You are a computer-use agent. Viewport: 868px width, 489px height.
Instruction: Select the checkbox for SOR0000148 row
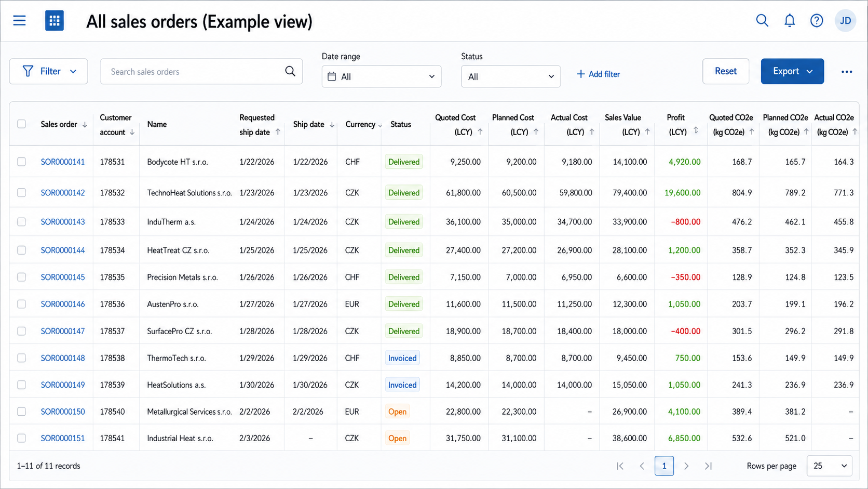coord(21,358)
